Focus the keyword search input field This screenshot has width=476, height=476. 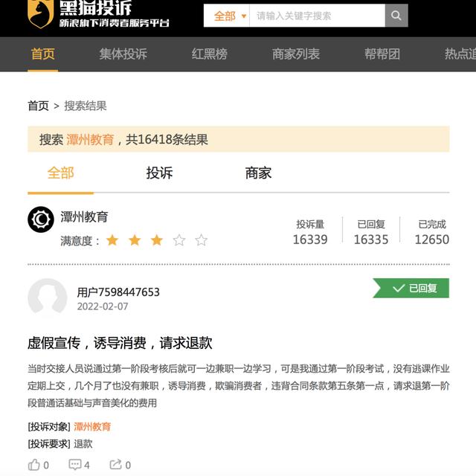pos(318,16)
